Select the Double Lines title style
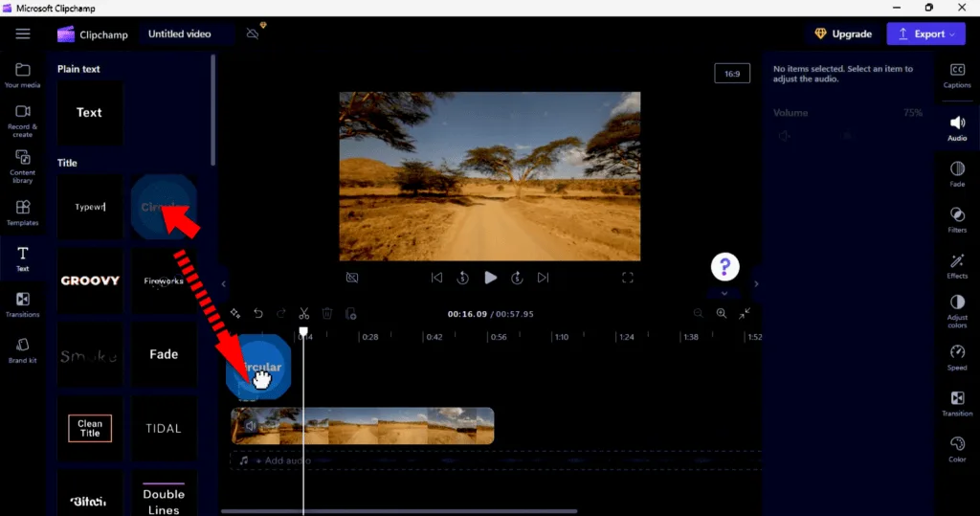 [164, 493]
